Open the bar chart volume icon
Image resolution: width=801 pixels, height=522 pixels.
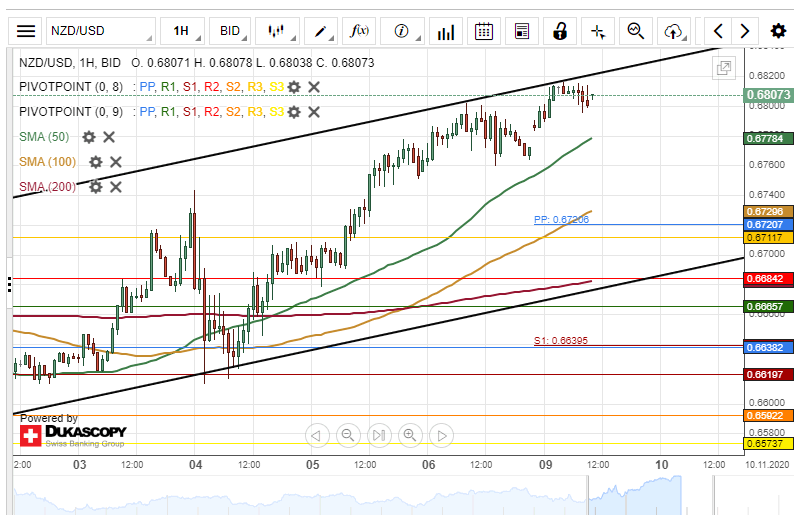click(x=445, y=31)
